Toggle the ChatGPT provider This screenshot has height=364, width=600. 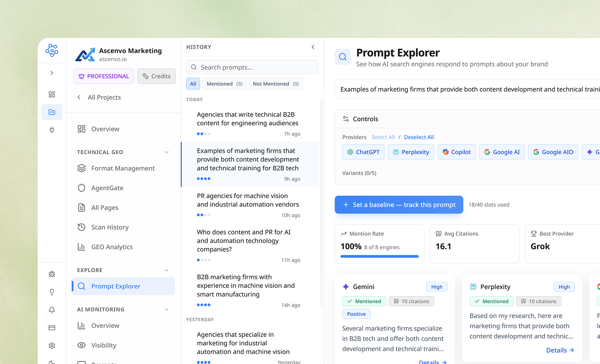point(364,152)
